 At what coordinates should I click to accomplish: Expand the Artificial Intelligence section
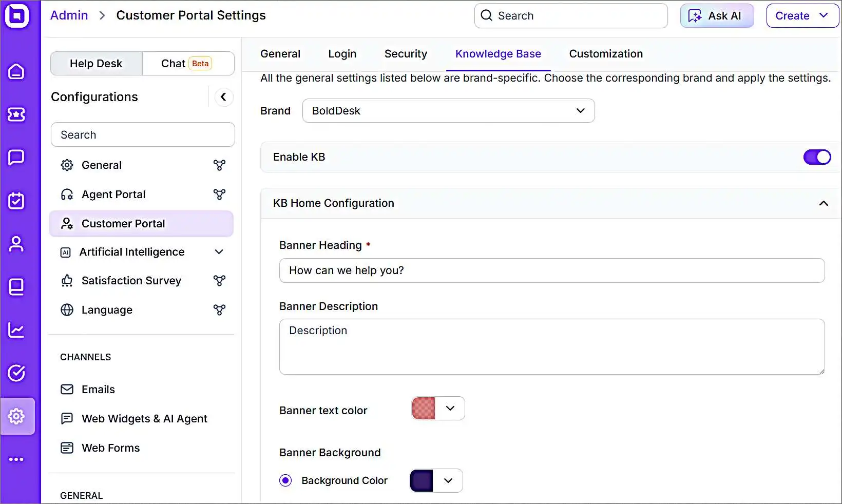218,252
